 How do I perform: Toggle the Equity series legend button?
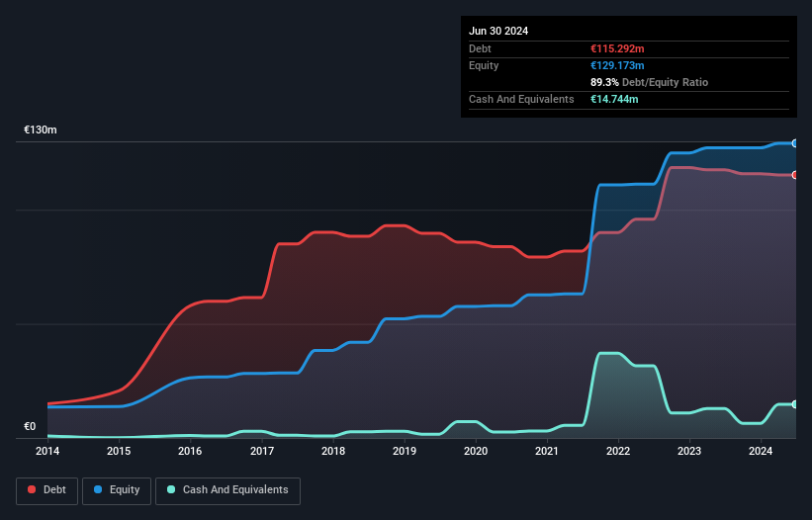(117, 490)
